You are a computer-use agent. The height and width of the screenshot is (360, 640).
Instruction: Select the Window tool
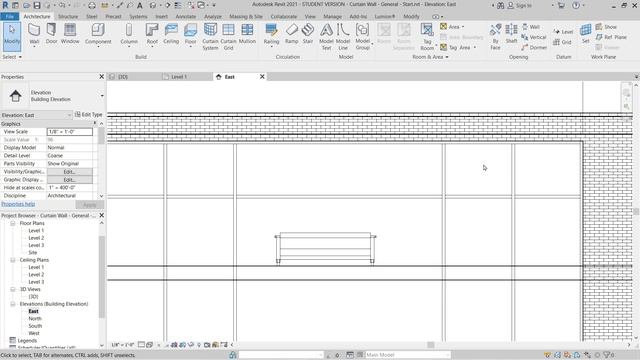(x=70, y=33)
